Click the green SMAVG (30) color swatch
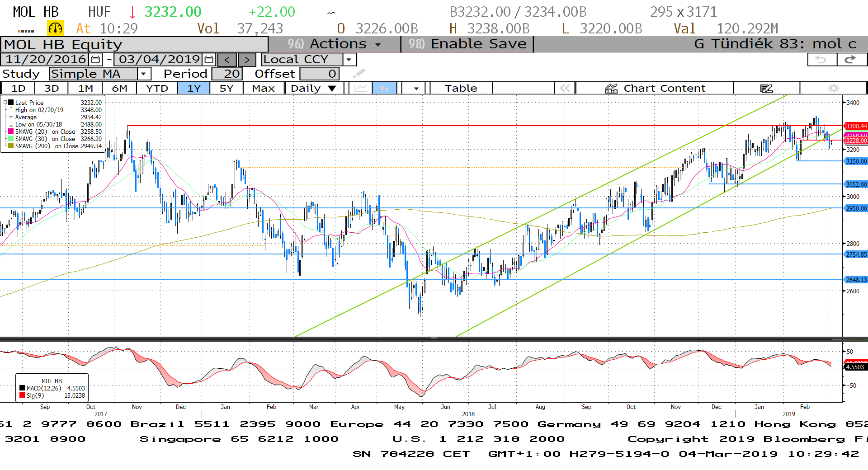The image size is (868, 470). click(11, 139)
